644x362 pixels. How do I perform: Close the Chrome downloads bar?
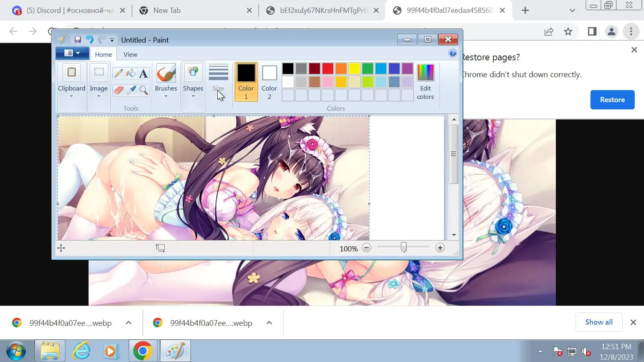tap(633, 322)
